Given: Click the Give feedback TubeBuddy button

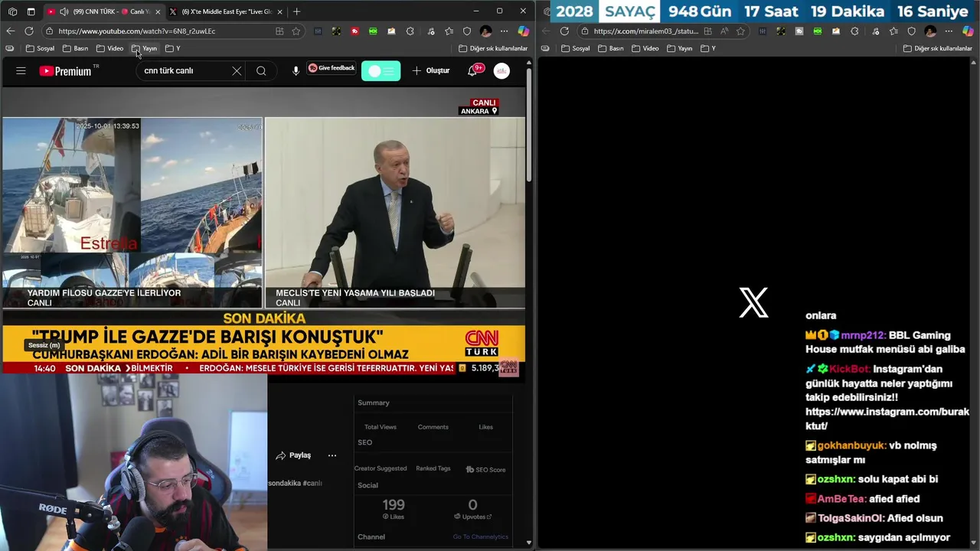Looking at the screenshot, I should click(332, 68).
